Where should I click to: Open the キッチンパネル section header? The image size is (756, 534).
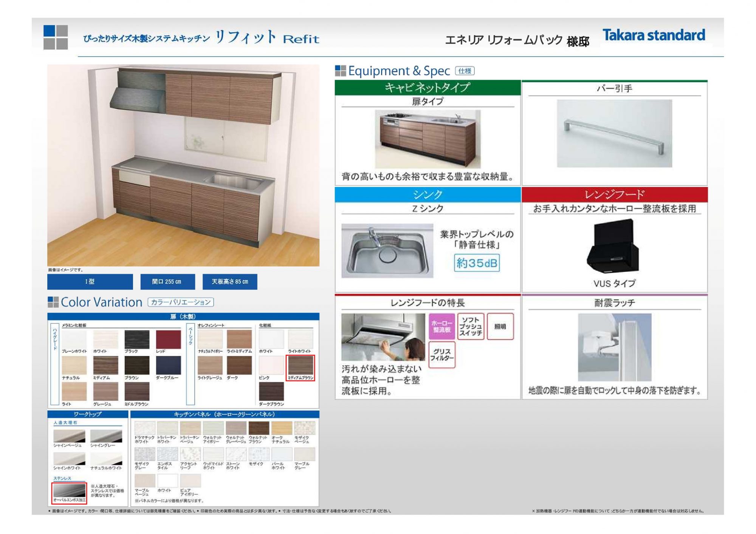[x=225, y=414]
